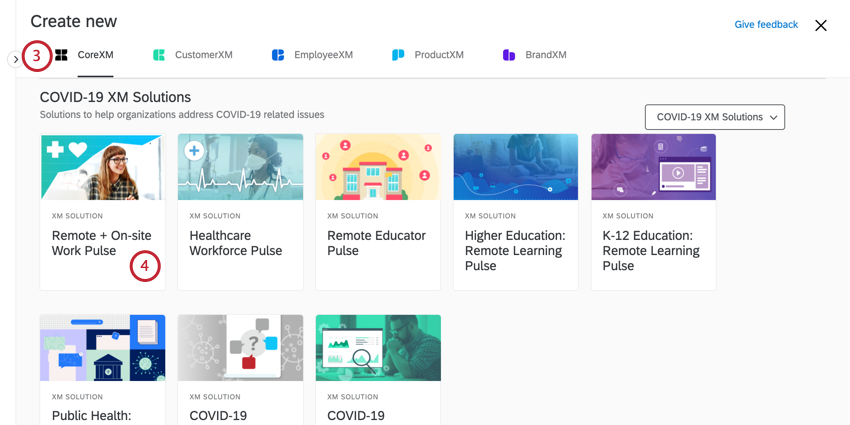Click the blue EmployeeXM icon

click(278, 55)
